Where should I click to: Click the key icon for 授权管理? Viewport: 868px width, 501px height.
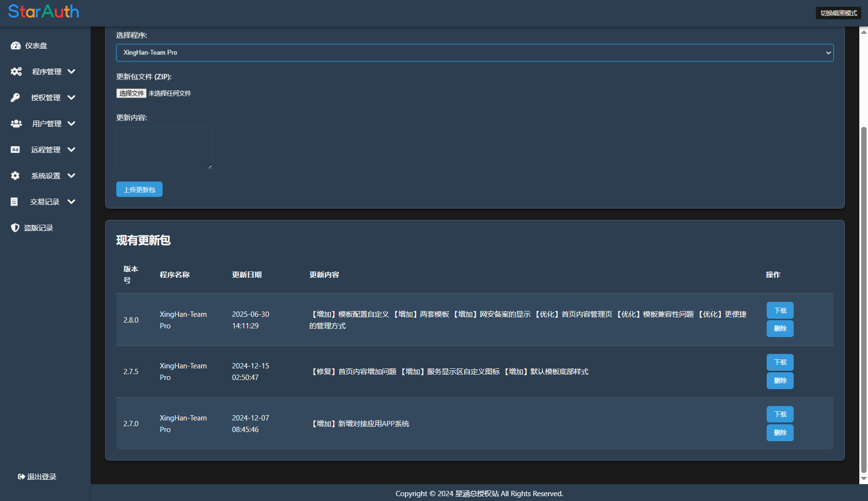tap(15, 98)
